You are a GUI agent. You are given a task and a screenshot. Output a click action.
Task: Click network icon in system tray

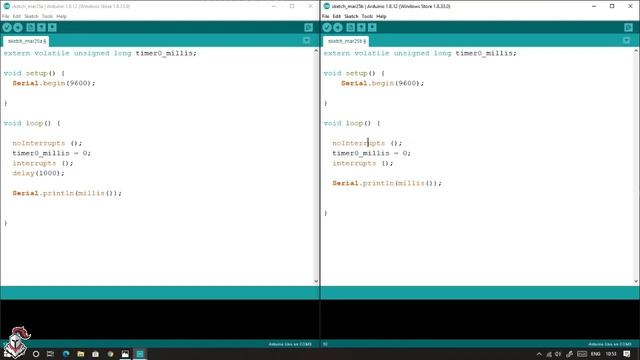(x=549, y=354)
